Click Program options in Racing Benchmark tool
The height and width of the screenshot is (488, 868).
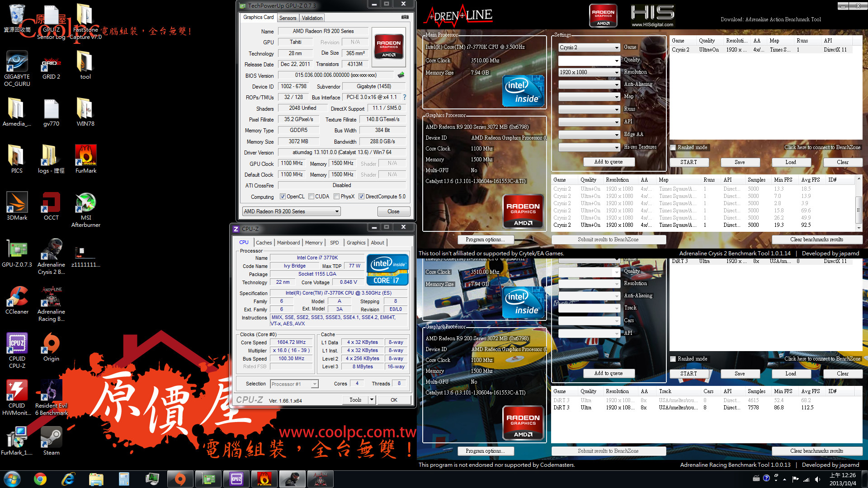[485, 451]
